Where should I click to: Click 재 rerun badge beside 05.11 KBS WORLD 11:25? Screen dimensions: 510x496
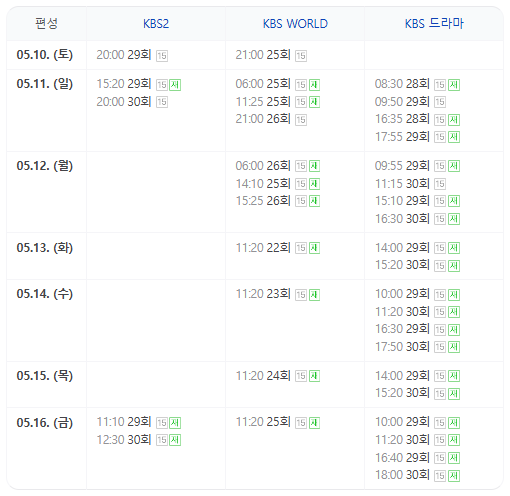point(314,102)
